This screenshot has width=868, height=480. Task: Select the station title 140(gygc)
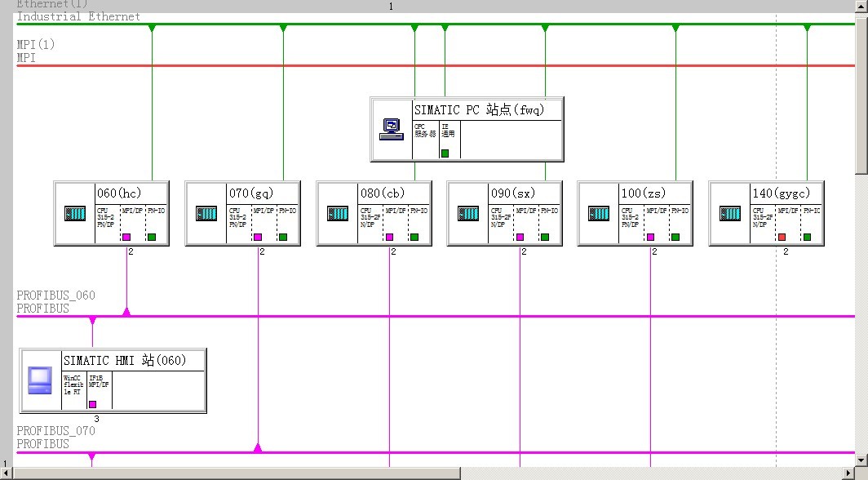coord(781,193)
